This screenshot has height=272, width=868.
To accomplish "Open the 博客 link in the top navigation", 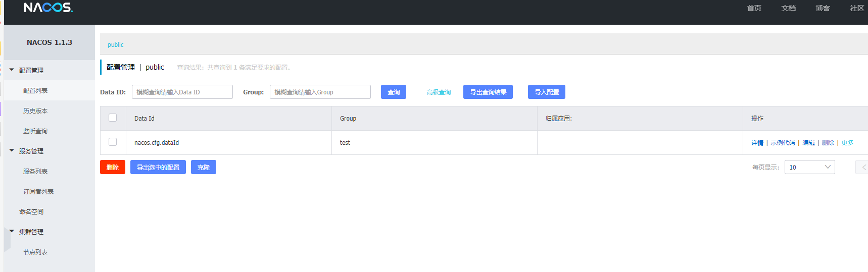I will [823, 8].
